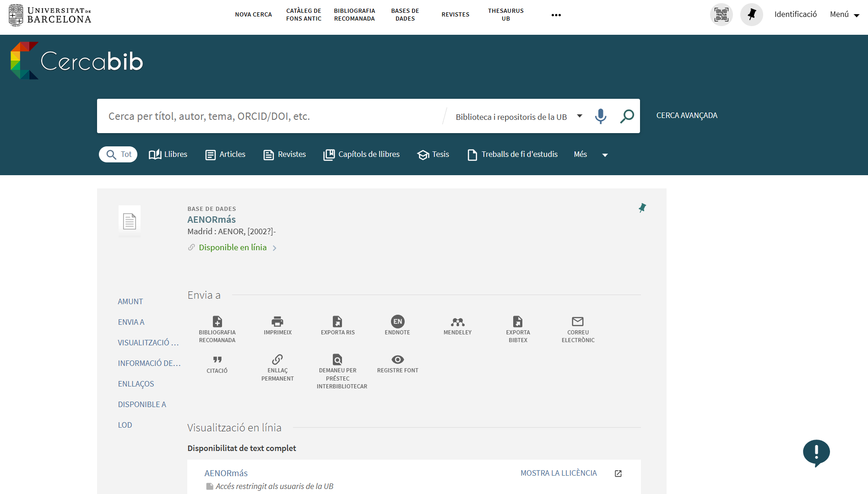Click the QR code icon in header
Screen dimensions: 868x494
[721, 15]
